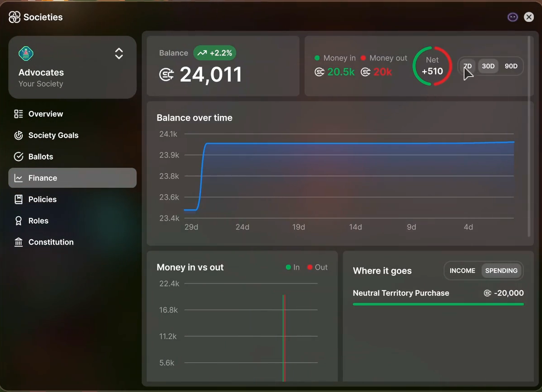
Task: Switch to the SPENDING view
Action: [501, 271]
